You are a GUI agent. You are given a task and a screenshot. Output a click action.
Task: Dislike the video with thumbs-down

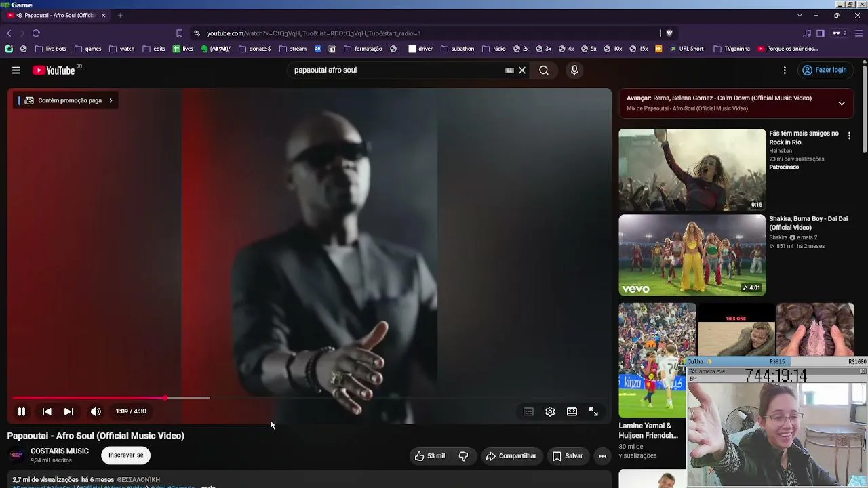pyautogui.click(x=463, y=456)
